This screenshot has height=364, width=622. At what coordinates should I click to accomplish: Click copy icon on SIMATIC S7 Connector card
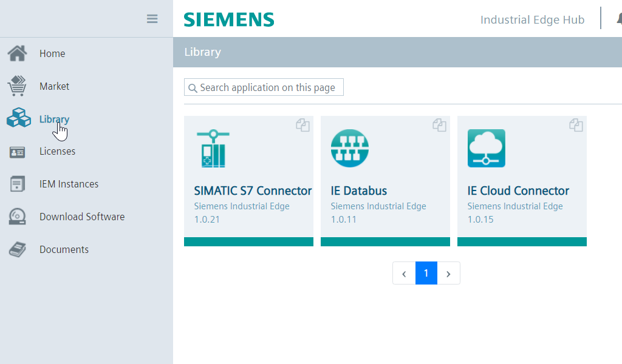click(x=302, y=125)
